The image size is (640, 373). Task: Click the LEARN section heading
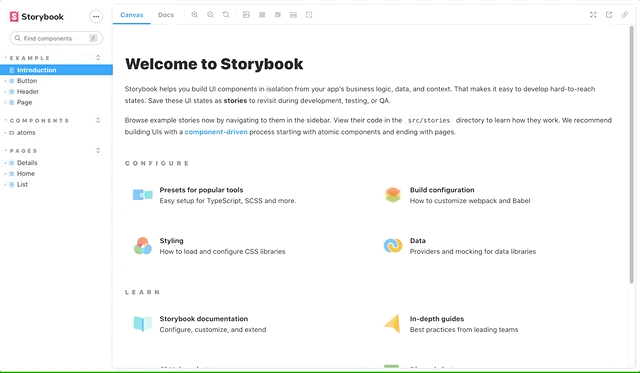coord(142,292)
